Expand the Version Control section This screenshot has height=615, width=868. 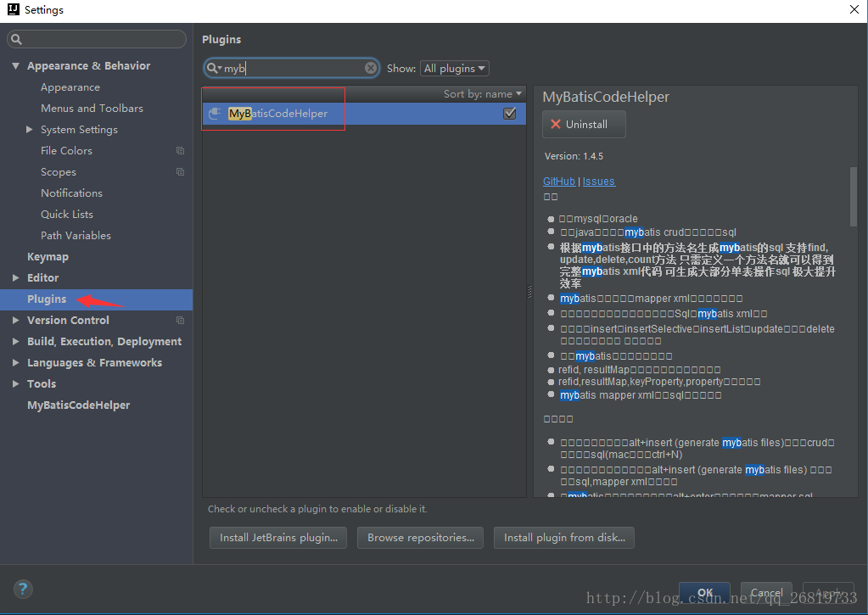(x=15, y=320)
